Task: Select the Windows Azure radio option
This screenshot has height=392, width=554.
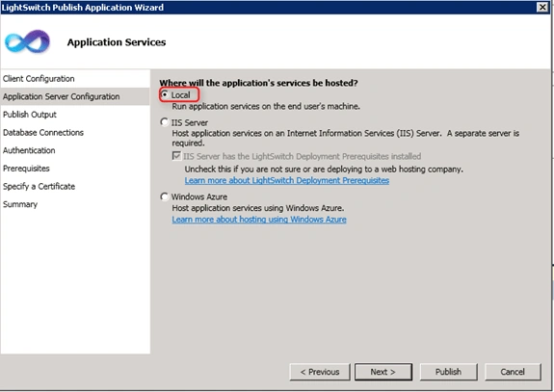Action: 165,196
